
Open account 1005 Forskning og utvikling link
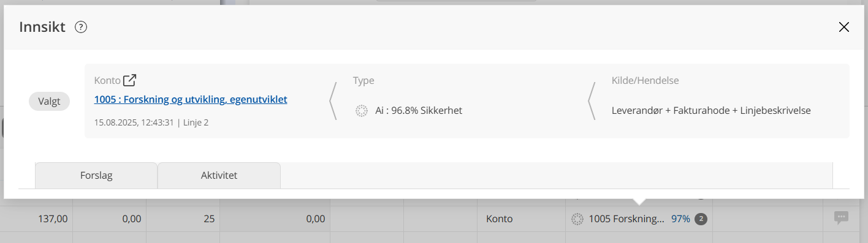(191, 99)
